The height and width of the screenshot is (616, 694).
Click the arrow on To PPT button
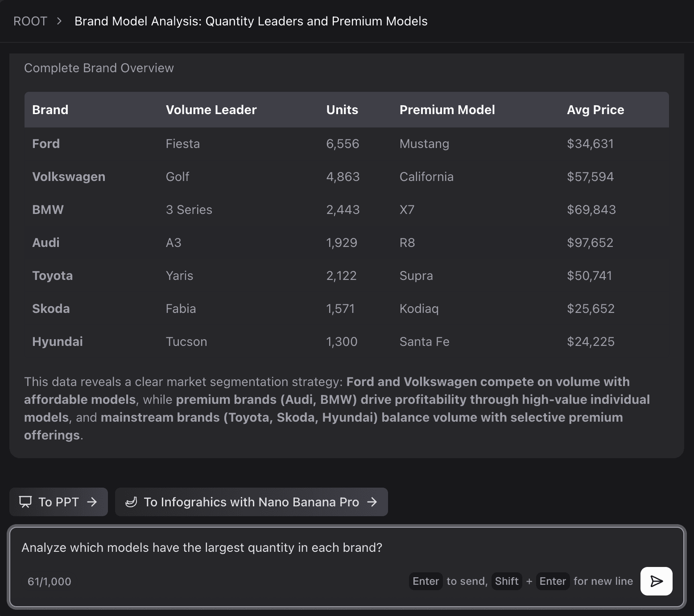[92, 502]
